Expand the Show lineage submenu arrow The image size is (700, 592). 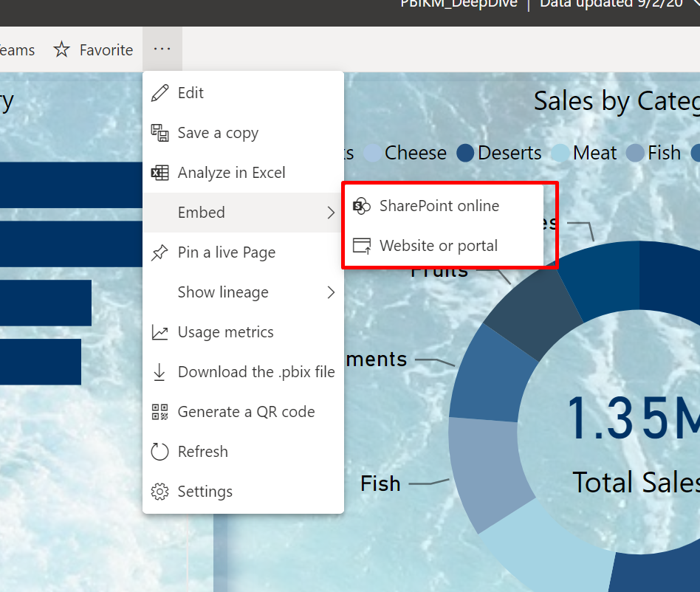point(331,292)
